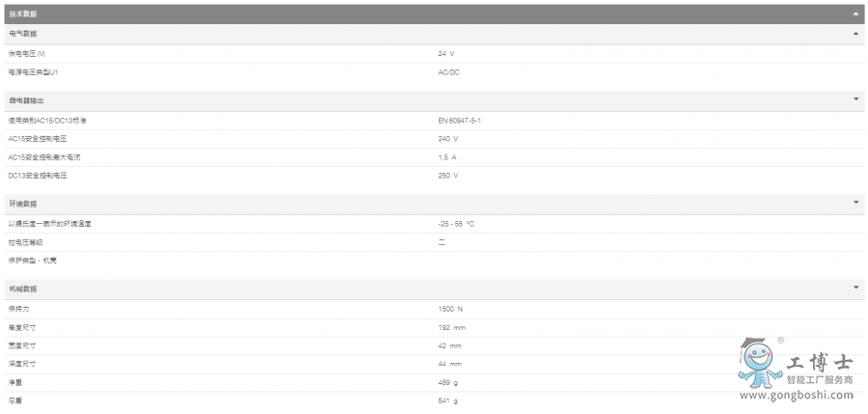Collapse the 技术数据 panel using its arrow
This screenshot has height=414, width=868.
[x=855, y=14]
